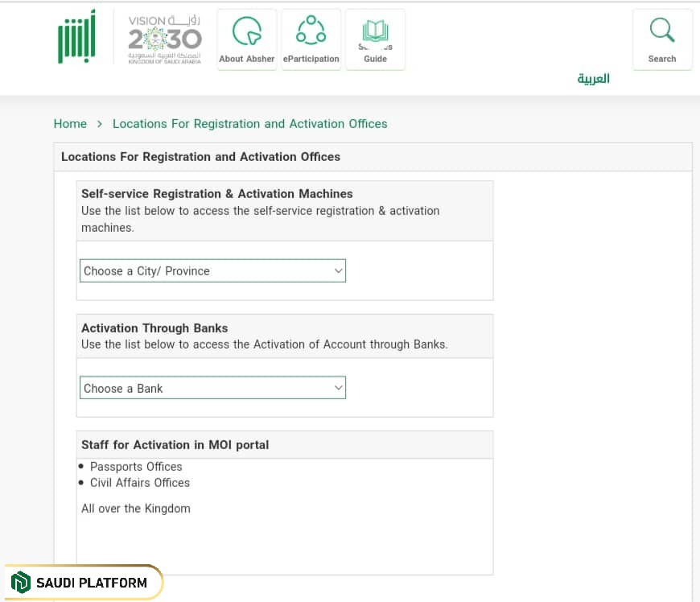The width and height of the screenshot is (700, 602).
Task: Open the Services Guide book icon
Action: coord(375,32)
